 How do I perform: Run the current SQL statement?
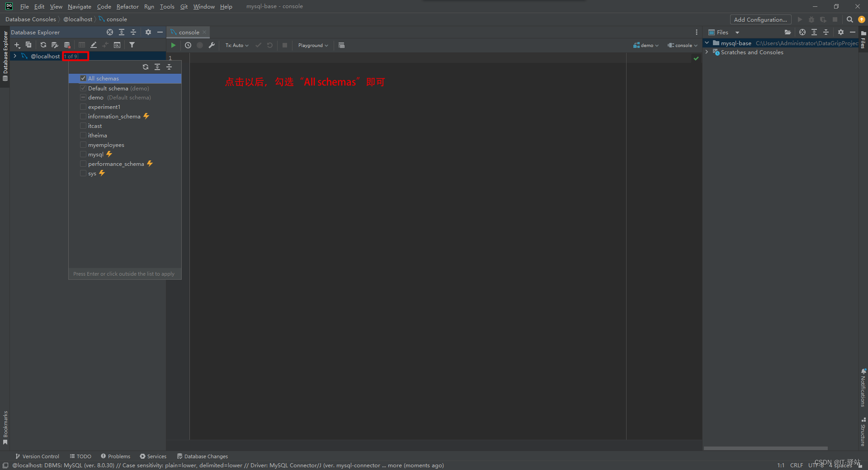tap(173, 45)
